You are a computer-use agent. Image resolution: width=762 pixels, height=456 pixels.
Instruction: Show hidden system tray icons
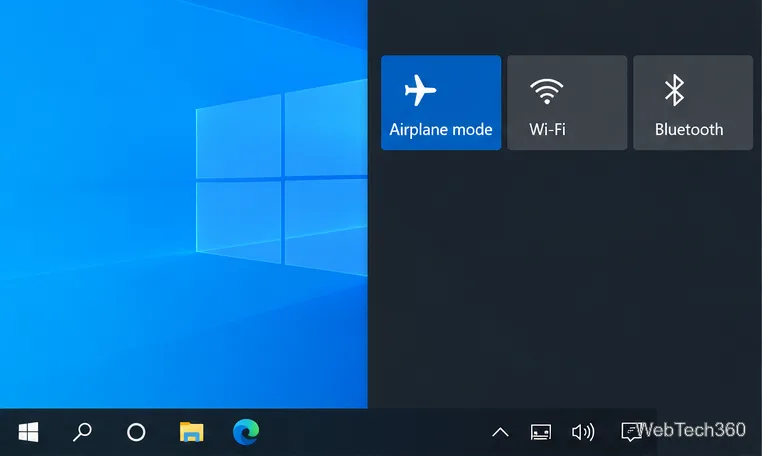pos(500,432)
